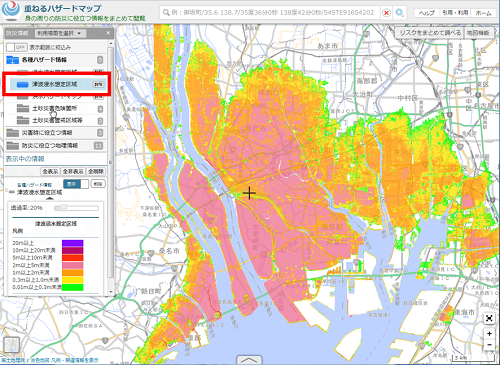Expand the 災害時に役立つ情報 folder

pos(55,133)
